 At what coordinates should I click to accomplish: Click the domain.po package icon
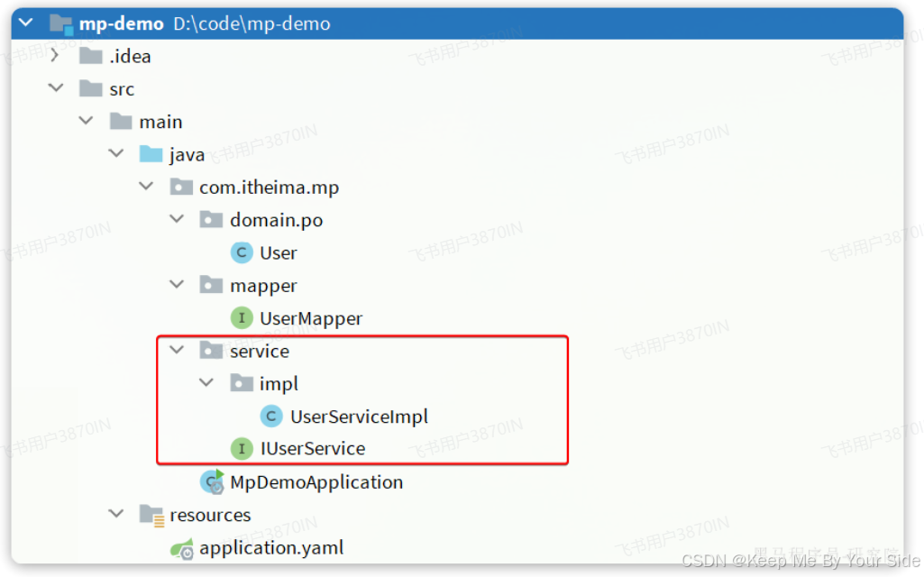point(211,219)
